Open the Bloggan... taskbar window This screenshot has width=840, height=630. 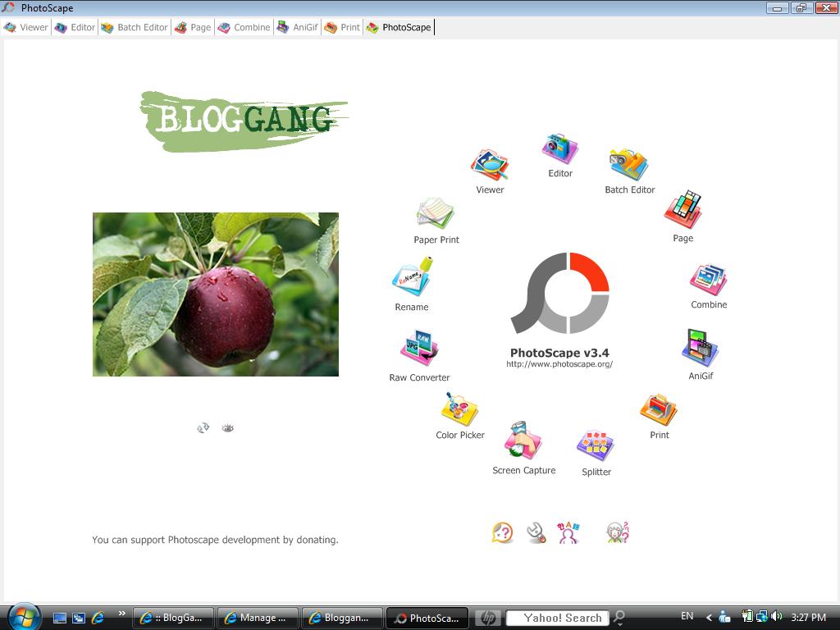342,618
